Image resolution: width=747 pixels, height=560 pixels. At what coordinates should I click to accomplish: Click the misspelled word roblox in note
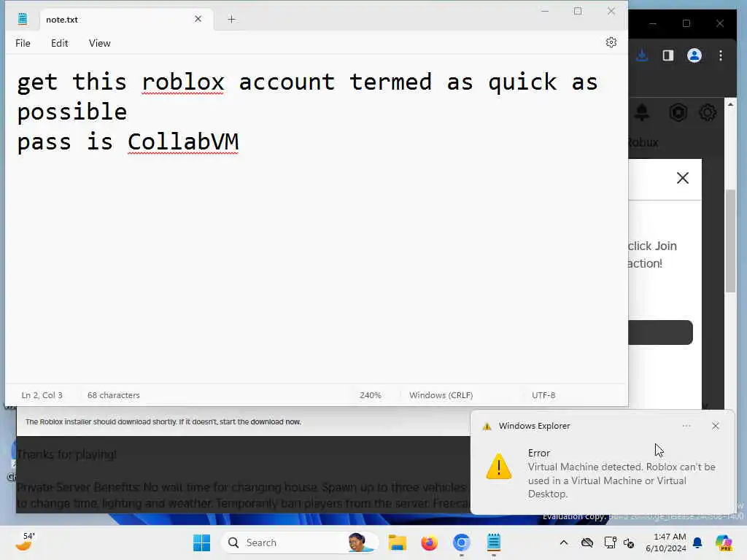pyautogui.click(x=183, y=82)
